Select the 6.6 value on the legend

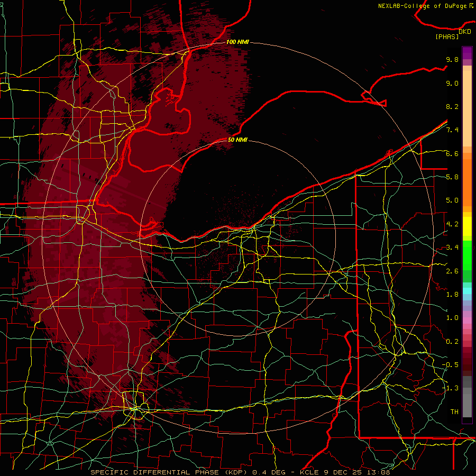tap(452, 153)
